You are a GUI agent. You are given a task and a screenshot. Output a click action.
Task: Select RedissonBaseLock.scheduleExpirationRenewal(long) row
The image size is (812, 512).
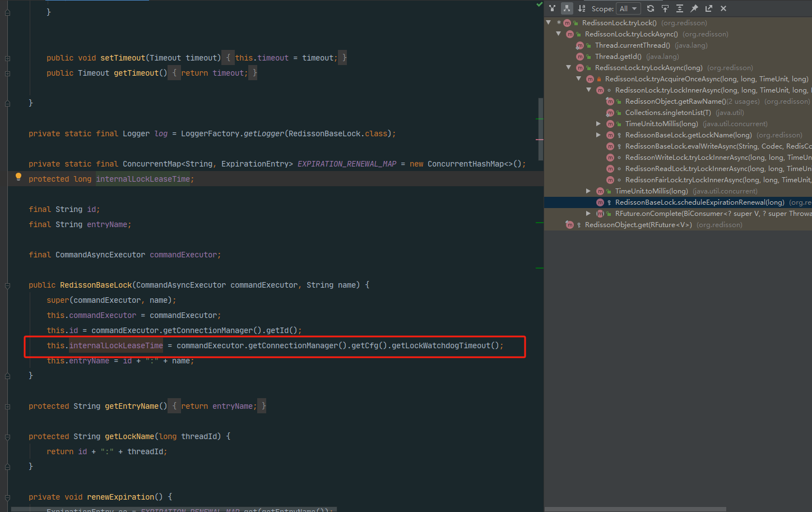678,202
